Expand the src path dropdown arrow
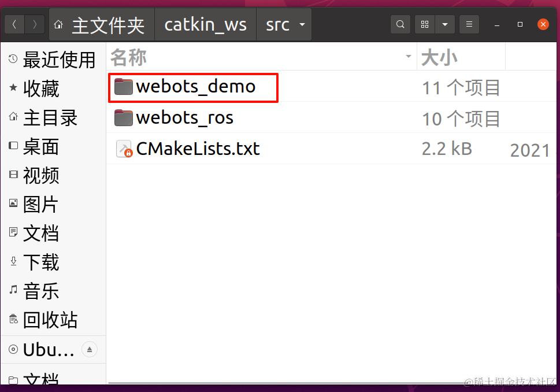Screen dimensions: 560x392 [302, 25]
